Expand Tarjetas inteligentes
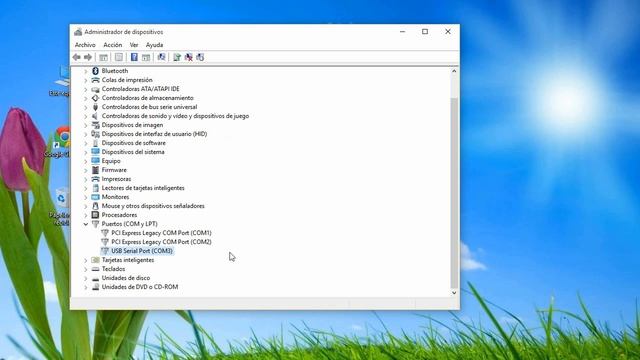The image size is (640, 360). (x=86, y=260)
